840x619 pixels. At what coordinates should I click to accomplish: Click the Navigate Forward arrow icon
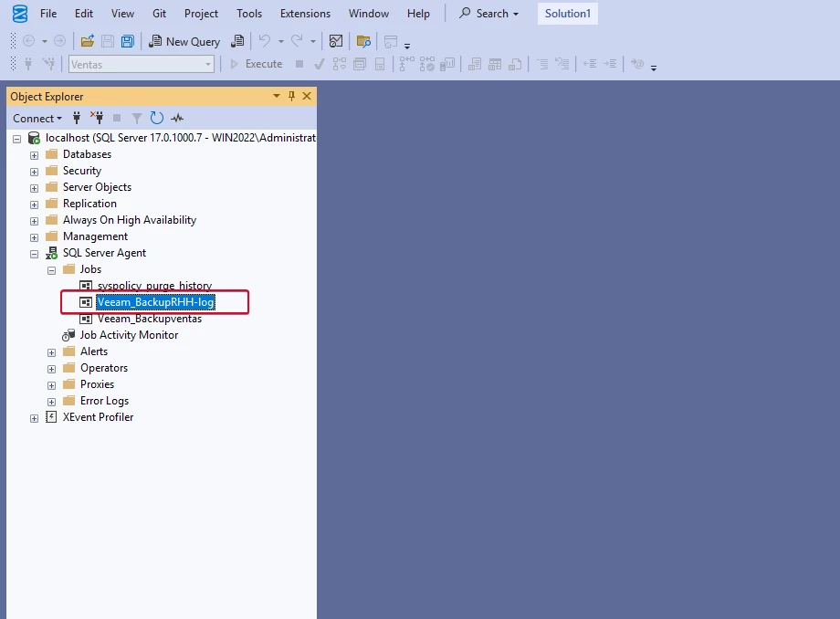[60, 41]
